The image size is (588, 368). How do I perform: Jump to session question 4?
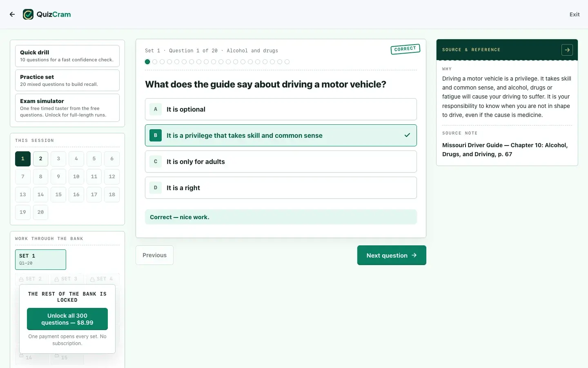(76, 159)
